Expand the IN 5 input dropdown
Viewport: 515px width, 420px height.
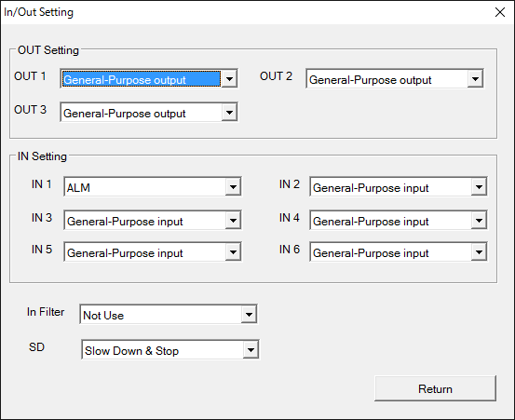233,251
